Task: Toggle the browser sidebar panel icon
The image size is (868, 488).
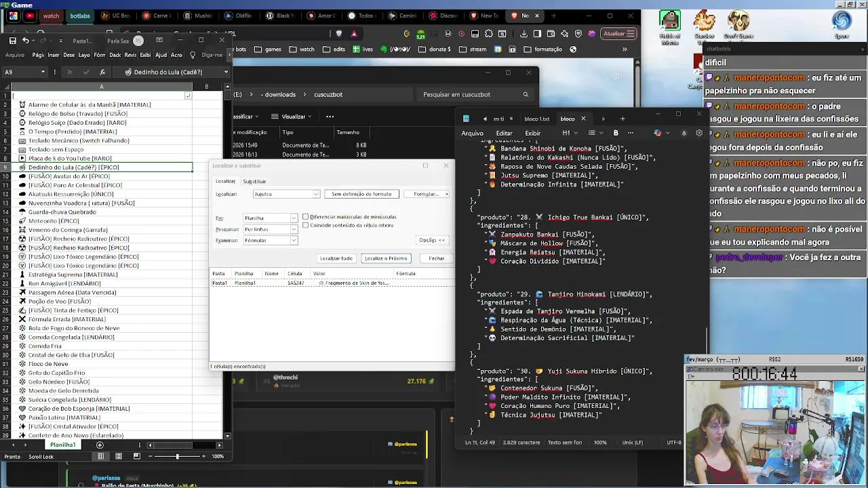Action: [537, 33]
